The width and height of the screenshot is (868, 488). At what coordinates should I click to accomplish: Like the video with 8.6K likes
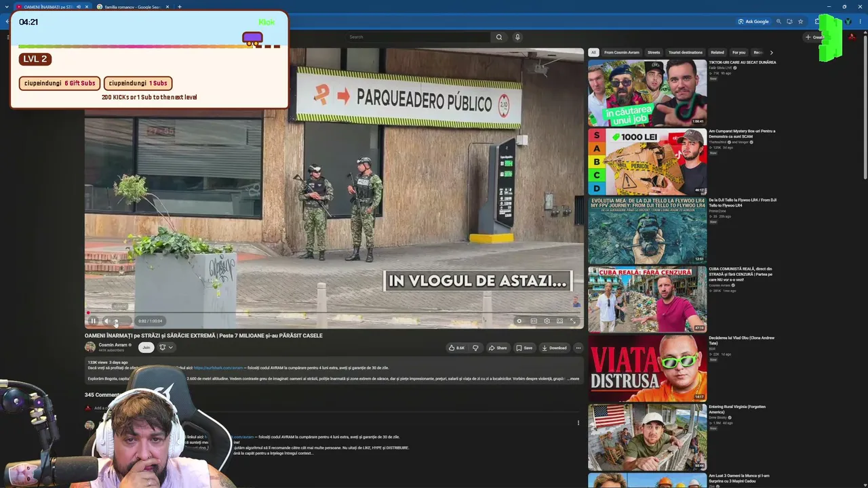pos(456,348)
